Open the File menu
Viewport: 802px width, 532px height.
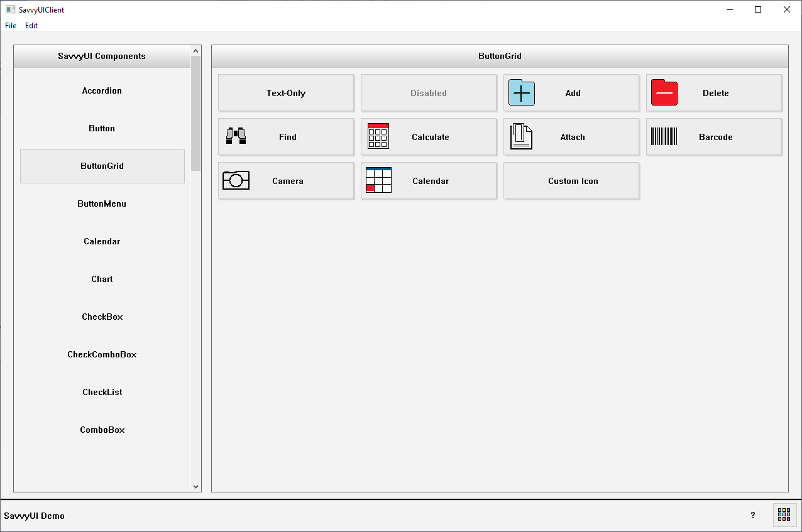pyautogui.click(x=11, y=26)
